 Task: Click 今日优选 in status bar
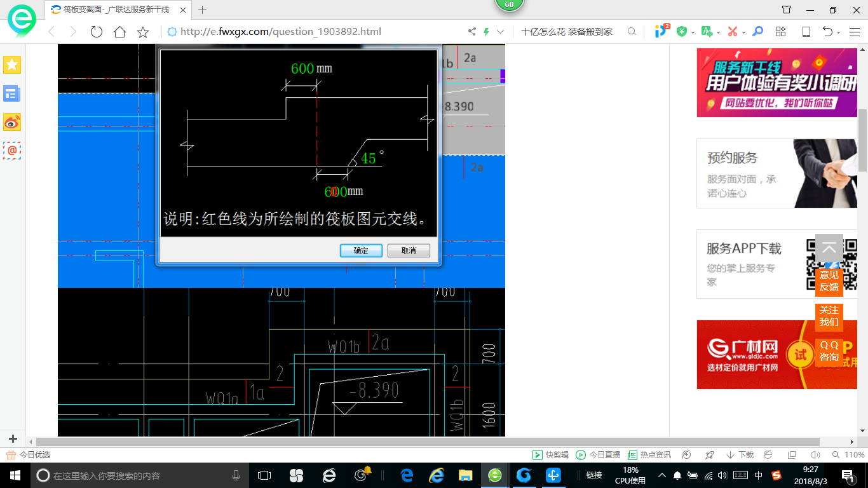[x=29, y=455]
